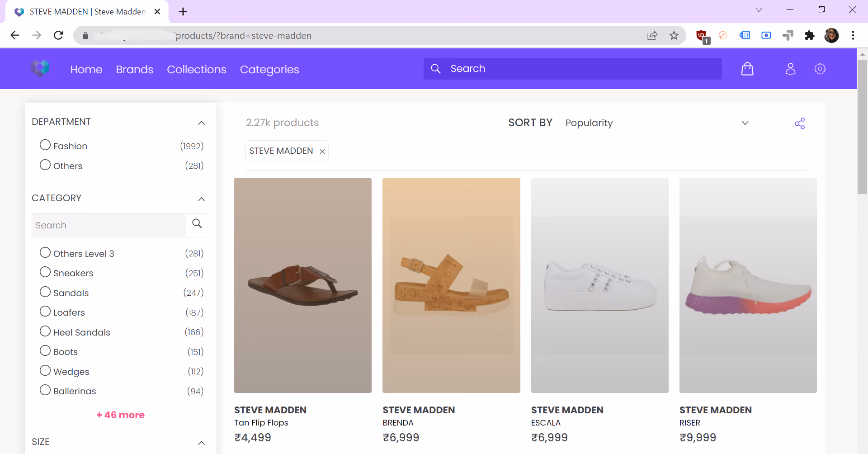Viewport: 868px width, 454px height.
Task: Collapse the DEPARTMENT filter section
Action: 202,123
